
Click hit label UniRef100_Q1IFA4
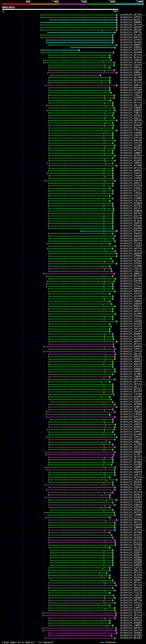(x=131, y=575)
